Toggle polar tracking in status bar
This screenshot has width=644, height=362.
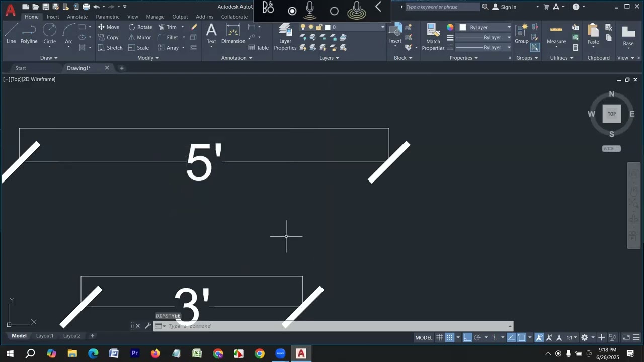click(477, 338)
